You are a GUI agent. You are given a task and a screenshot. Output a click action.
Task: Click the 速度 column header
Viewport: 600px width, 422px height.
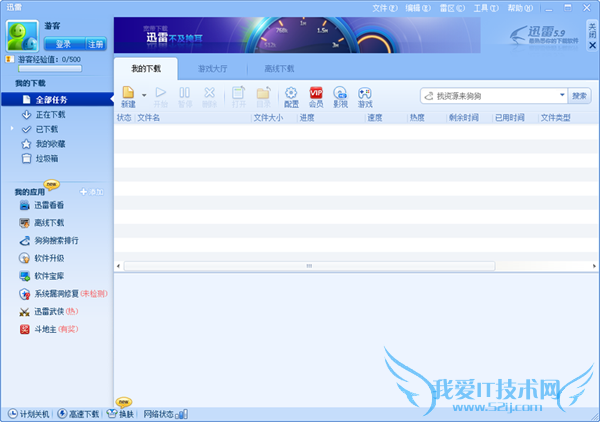375,118
